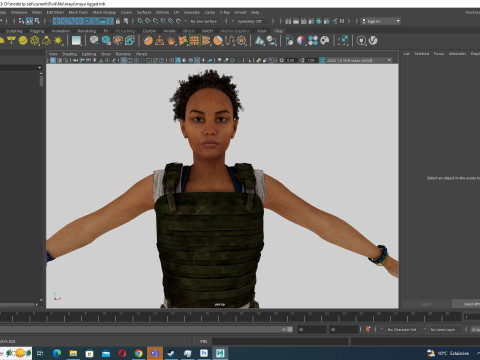Open the Sign In dropdown
The width and height of the screenshot is (480, 360).
coord(381,21)
